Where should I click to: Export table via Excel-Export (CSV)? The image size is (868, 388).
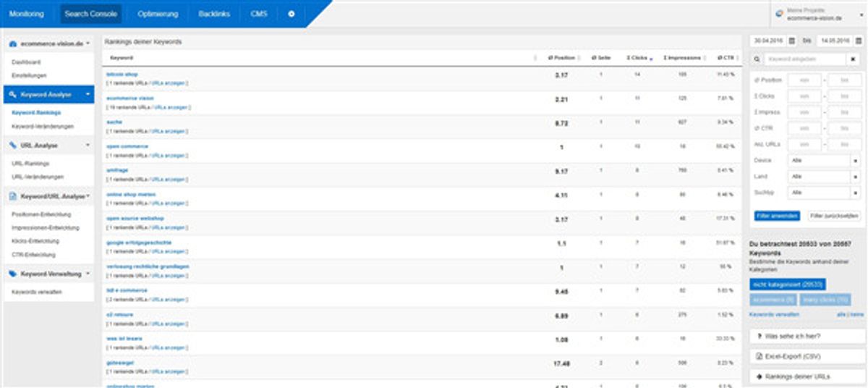coord(807,357)
